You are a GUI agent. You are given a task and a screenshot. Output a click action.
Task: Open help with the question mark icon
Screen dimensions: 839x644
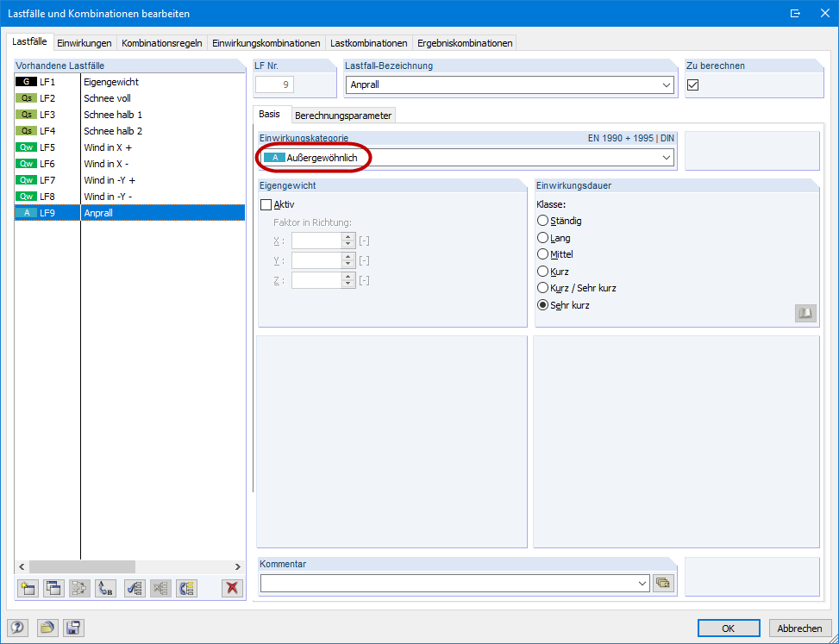pos(17,628)
